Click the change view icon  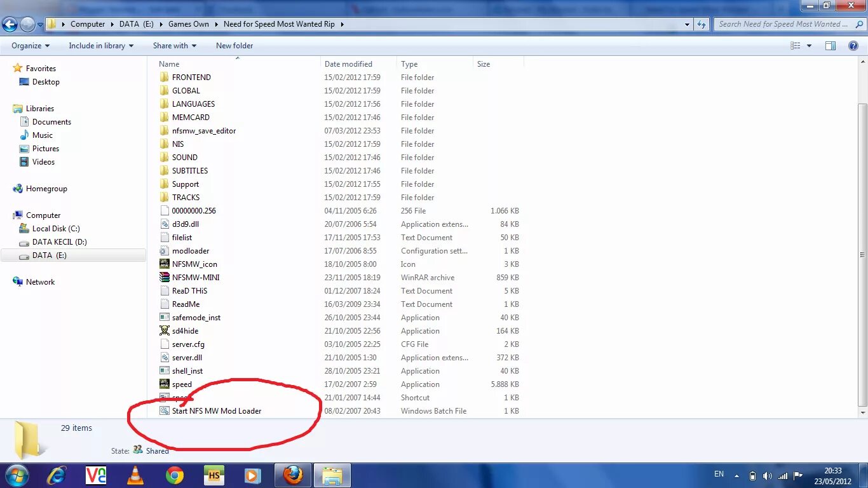click(795, 46)
